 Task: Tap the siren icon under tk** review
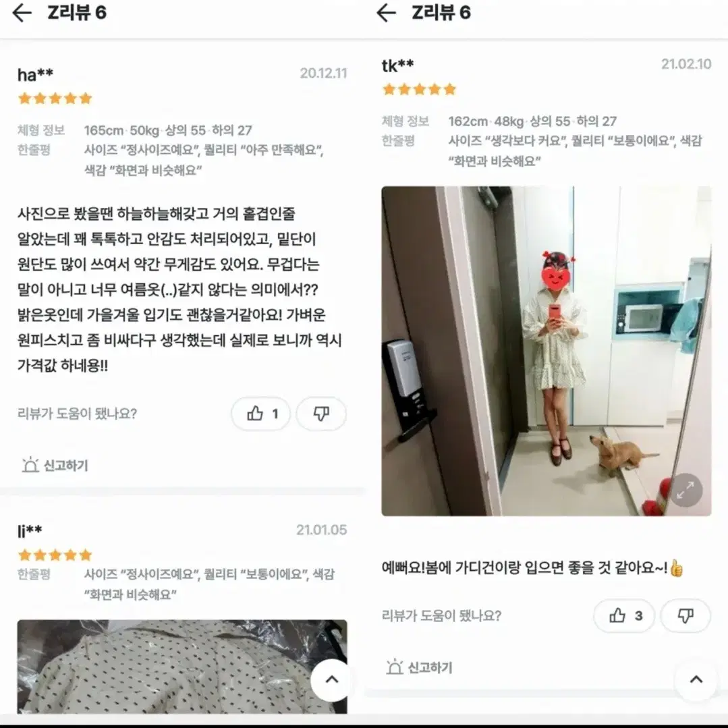(394, 667)
